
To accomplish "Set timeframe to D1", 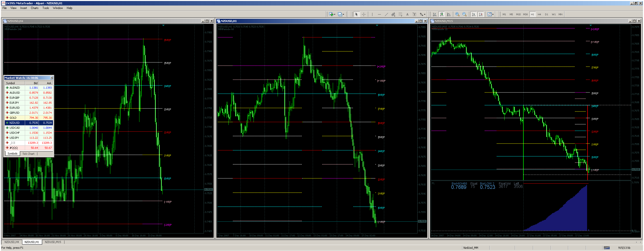I will 546,14.
